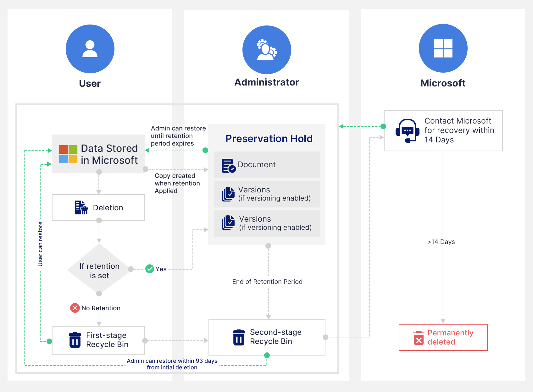This screenshot has width=533, height=392.
Task: Click the upper Versions stacked-pages icon
Action: tap(228, 194)
